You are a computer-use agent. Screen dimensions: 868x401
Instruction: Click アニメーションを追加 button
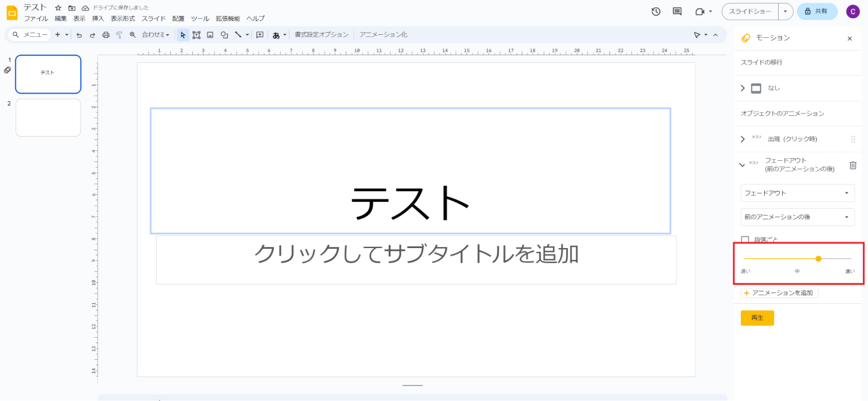point(779,293)
